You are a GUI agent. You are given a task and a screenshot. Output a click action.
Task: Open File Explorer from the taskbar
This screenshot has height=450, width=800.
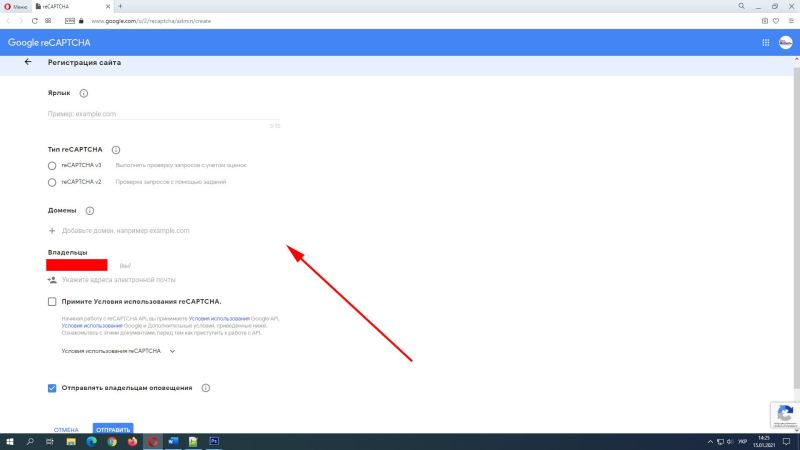71,442
